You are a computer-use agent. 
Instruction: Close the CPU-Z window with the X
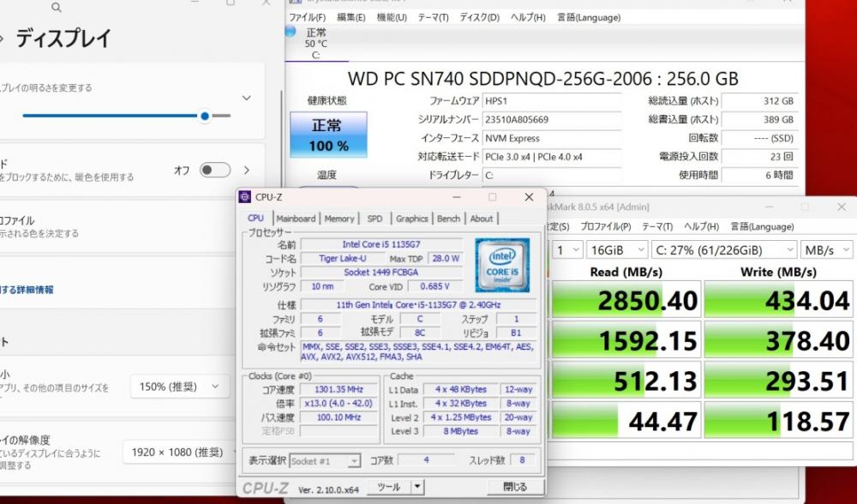[529, 197]
